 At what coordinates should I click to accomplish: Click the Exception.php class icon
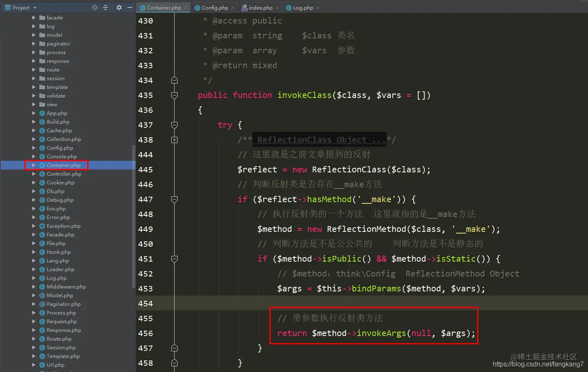tap(42, 226)
